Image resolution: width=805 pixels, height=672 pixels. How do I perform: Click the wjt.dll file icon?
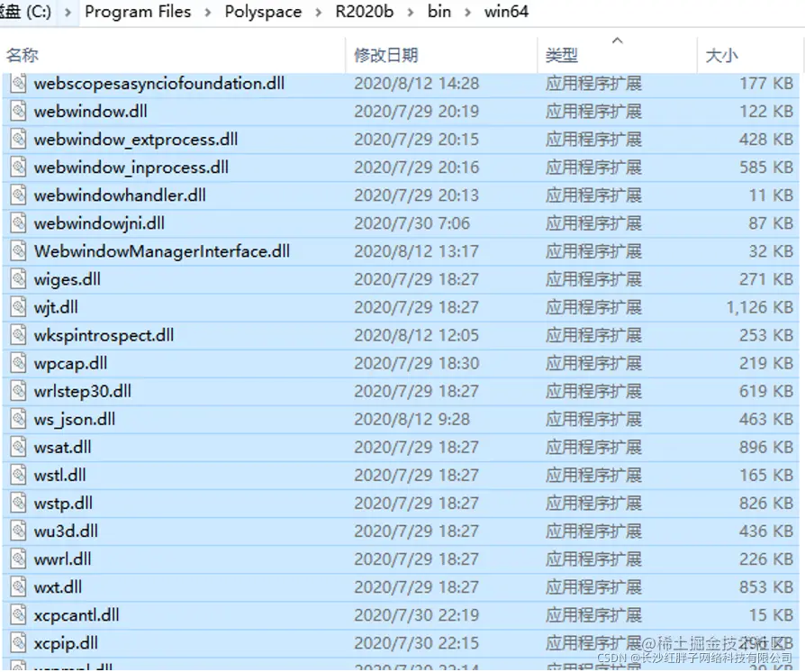click(x=19, y=307)
